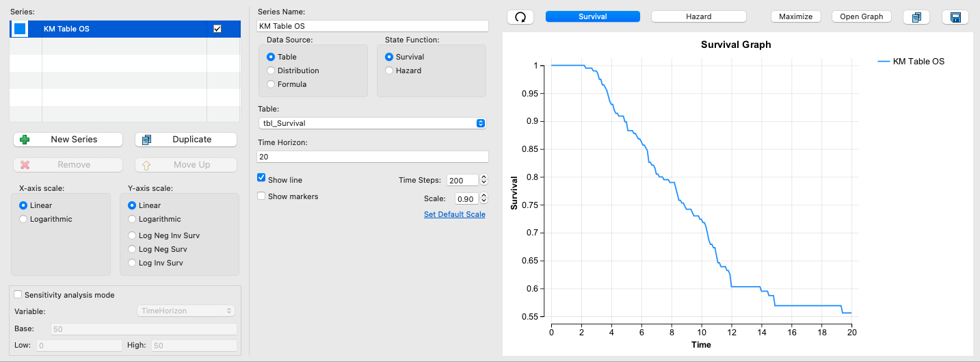
Task: Enable Sensitivity analysis mode
Action: [18, 295]
